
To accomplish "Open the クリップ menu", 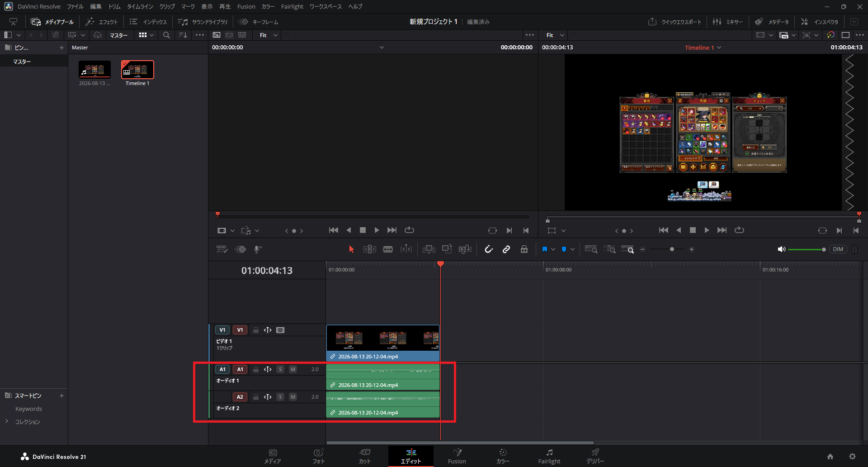I will [x=167, y=6].
